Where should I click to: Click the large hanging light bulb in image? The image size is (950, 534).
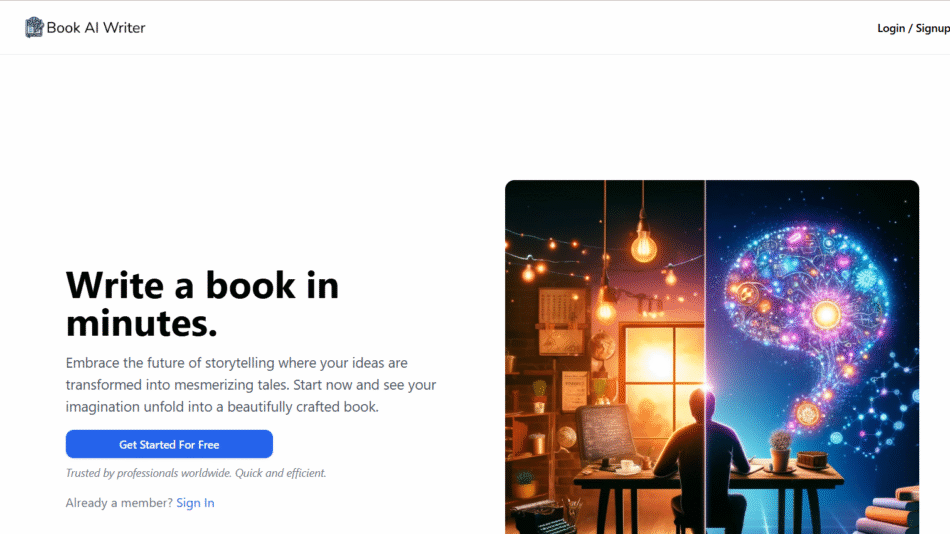click(x=643, y=244)
